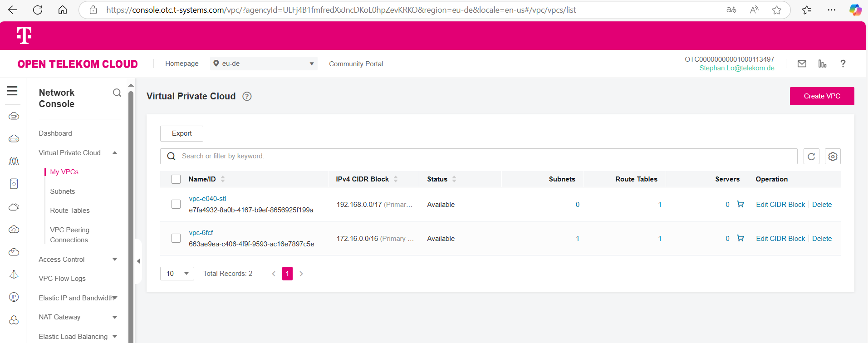The image size is (868, 343).
Task: Go to Homepage link
Action: pyautogui.click(x=182, y=64)
